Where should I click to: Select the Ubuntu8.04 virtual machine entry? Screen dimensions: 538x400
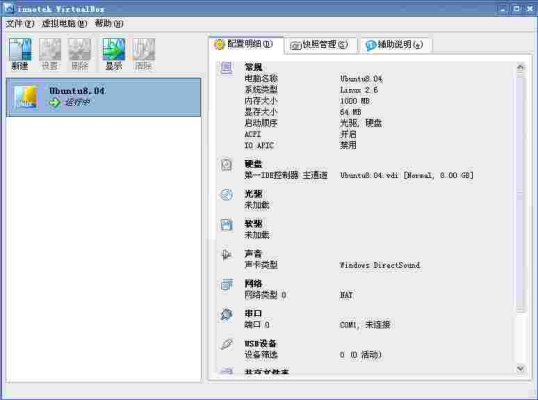[x=103, y=97]
